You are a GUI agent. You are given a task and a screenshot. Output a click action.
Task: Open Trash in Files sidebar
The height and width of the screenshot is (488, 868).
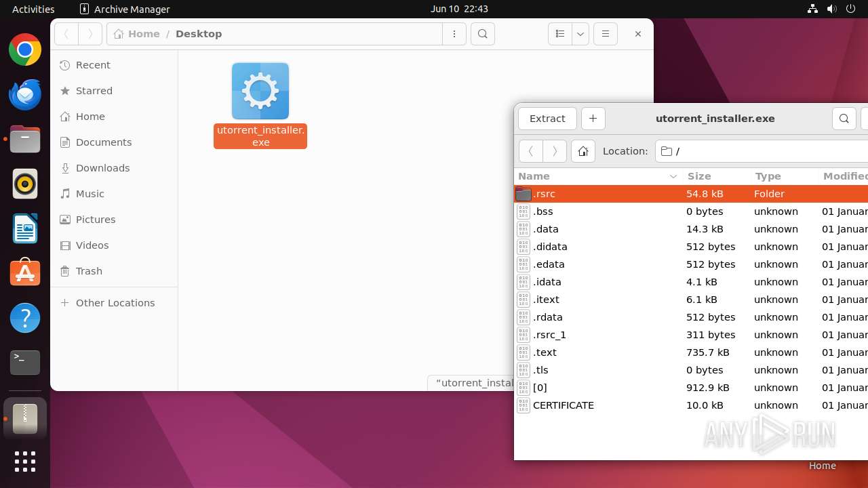[x=114, y=271]
